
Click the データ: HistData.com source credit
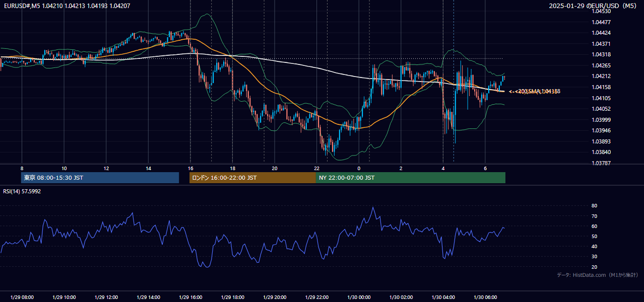point(597,275)
